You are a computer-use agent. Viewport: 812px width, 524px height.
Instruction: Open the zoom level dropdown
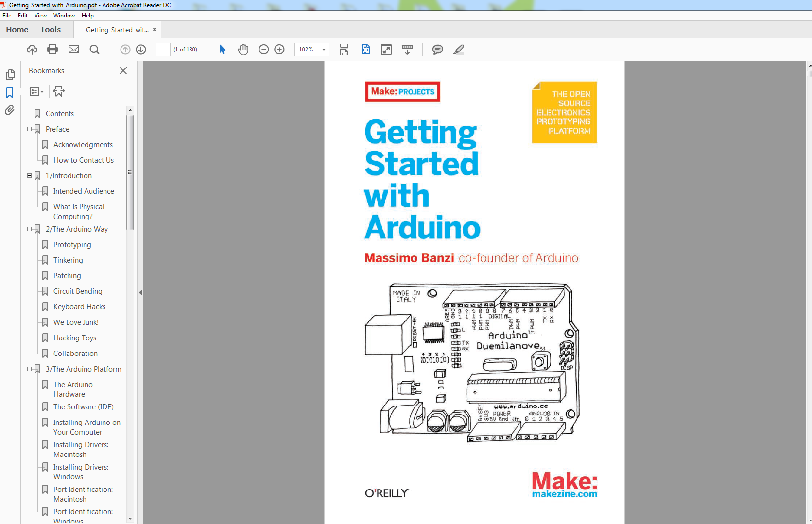324,50
